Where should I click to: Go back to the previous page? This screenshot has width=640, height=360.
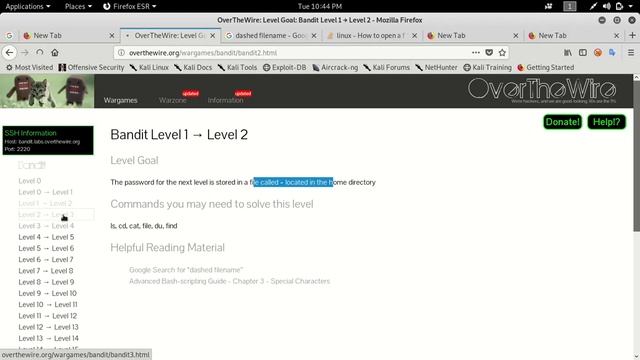pyautogui.click(x=9, y=53)
